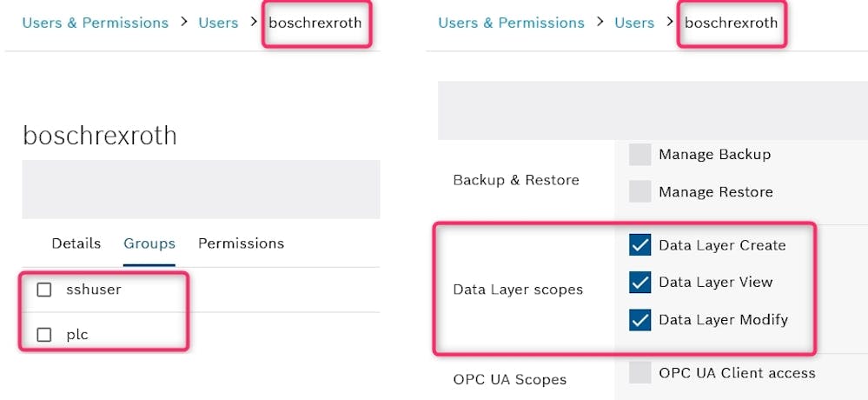Select the Groups tab
Viewport: 868px width, 400px height.
pos(149,243)
